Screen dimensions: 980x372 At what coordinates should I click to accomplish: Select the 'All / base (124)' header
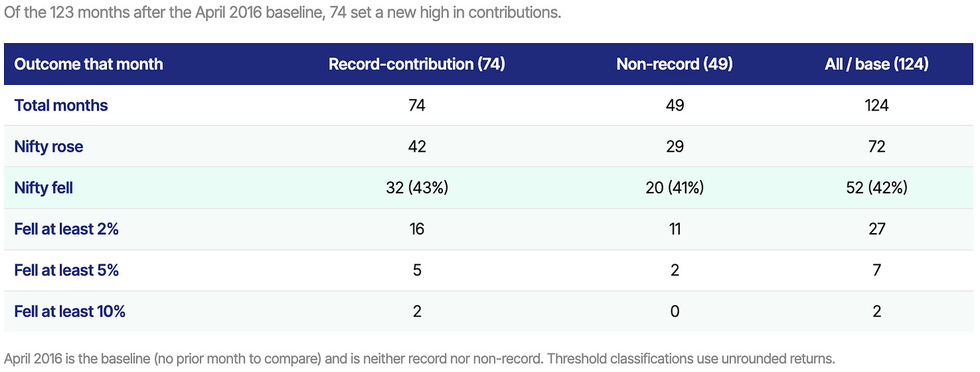tap(876, 64)
